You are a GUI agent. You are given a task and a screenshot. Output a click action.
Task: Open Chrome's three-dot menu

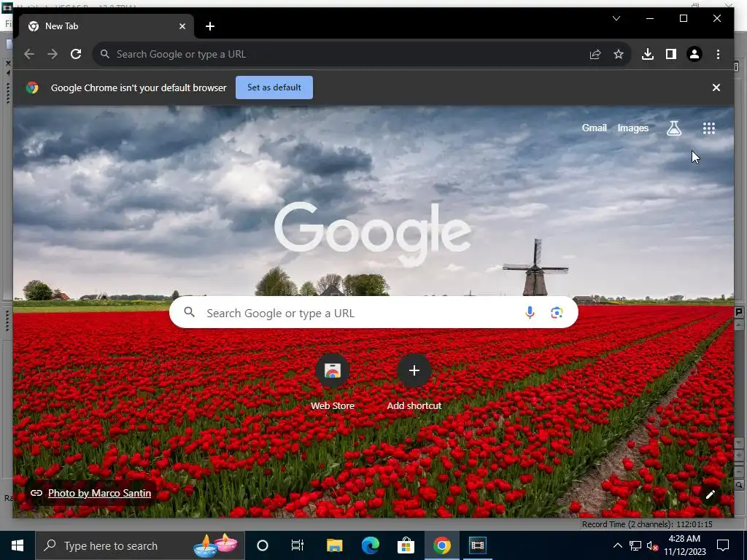click(718, 54)
